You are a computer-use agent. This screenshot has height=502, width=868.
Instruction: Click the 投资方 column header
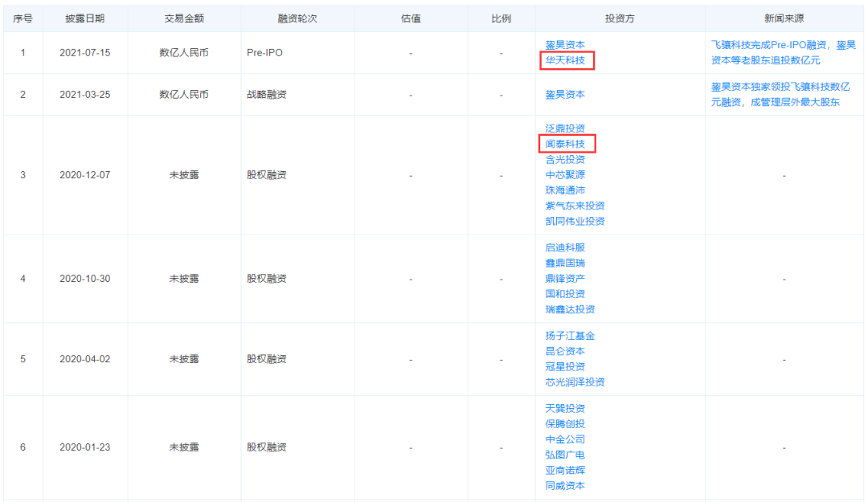[620, 18]
